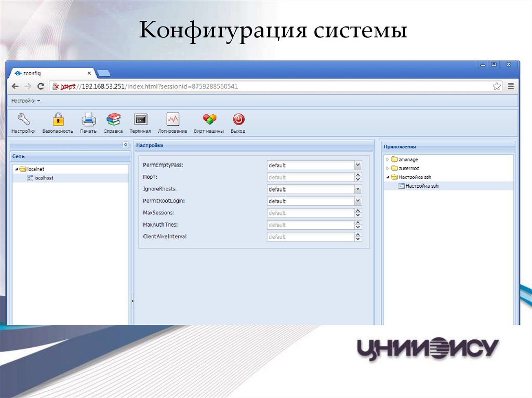Open the Настройки wrench toolbar icon

[23, 120]
